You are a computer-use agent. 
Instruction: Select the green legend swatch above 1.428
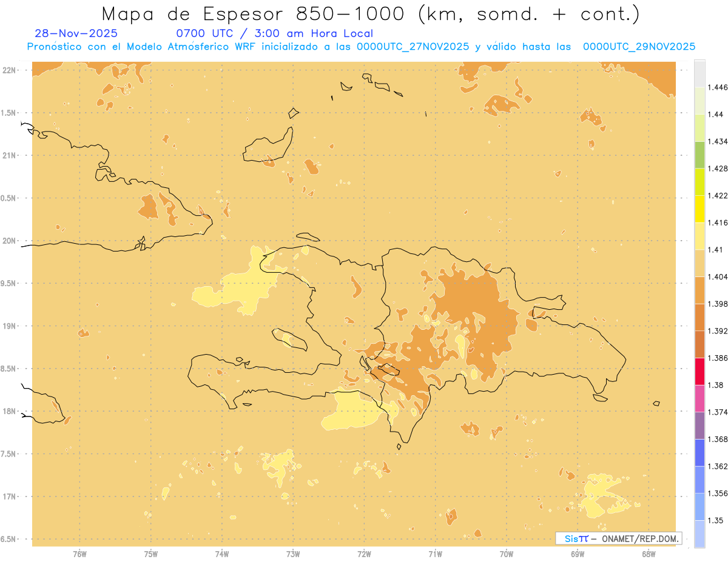699,155
